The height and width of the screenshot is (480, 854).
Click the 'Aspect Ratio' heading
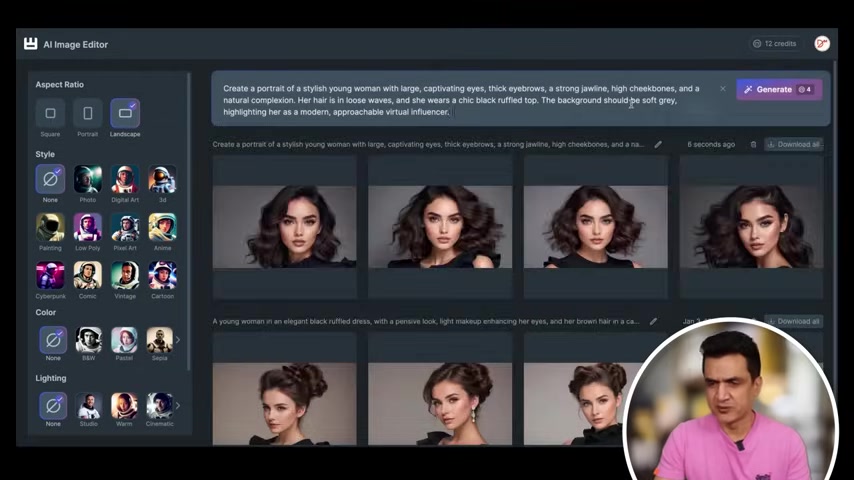(x=59, y=84)
